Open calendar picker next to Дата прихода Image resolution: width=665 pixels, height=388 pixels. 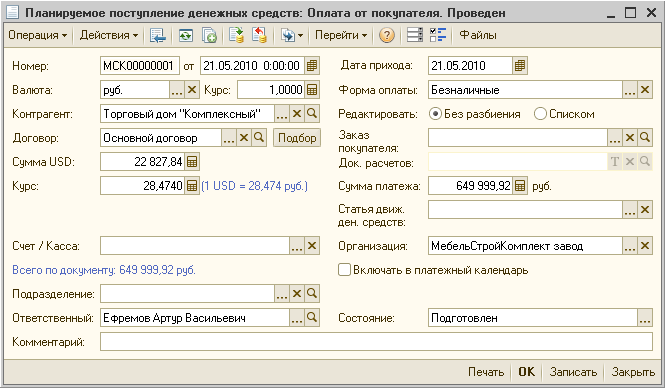(x=520, y=66)
